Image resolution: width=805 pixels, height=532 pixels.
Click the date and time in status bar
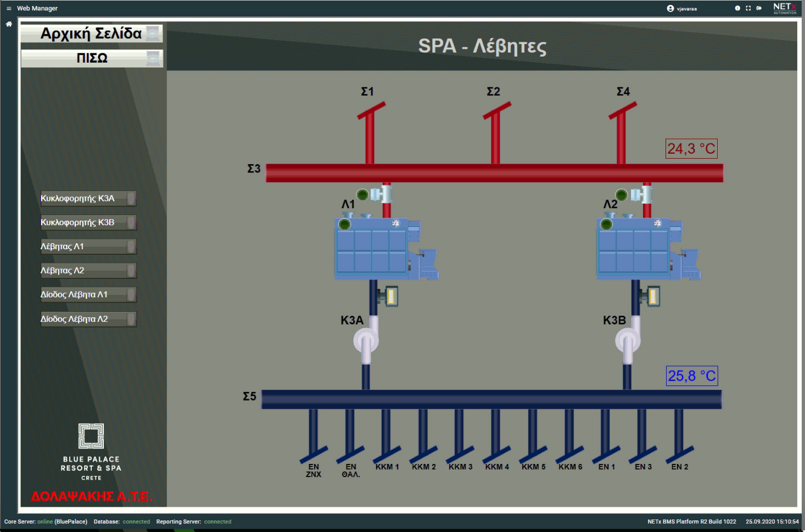point(772,522)
